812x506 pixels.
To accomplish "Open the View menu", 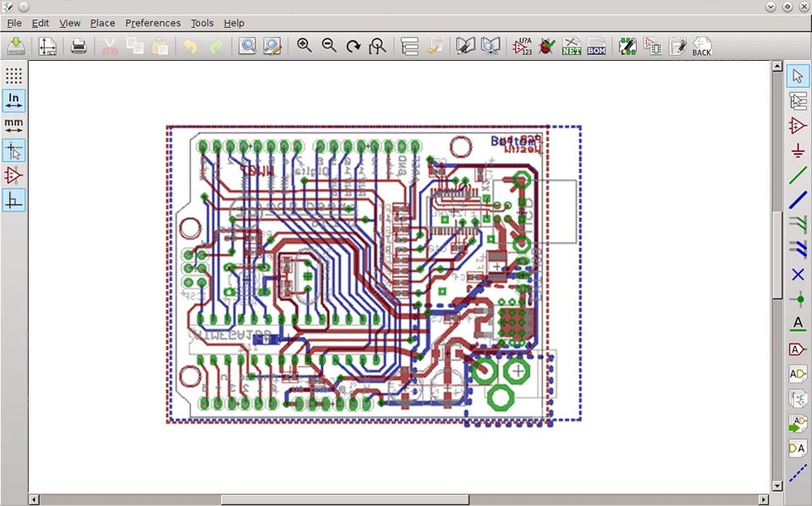I will (70, 23).
